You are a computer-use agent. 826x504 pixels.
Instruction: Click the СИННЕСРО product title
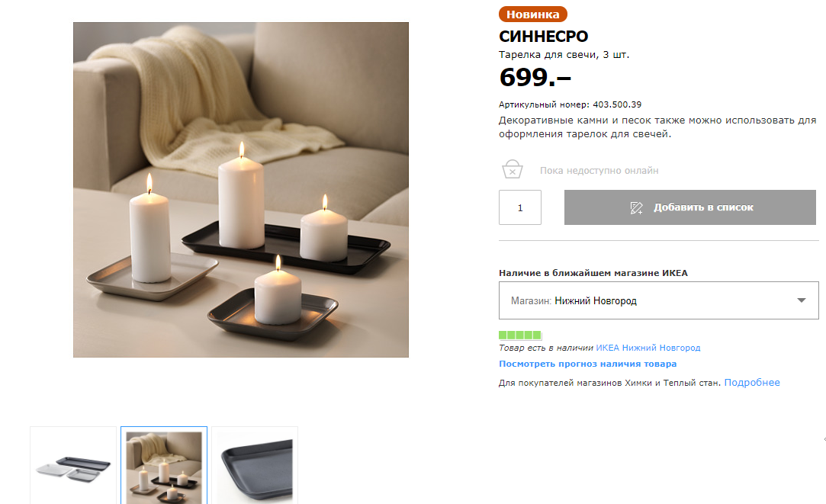(543, 37)
